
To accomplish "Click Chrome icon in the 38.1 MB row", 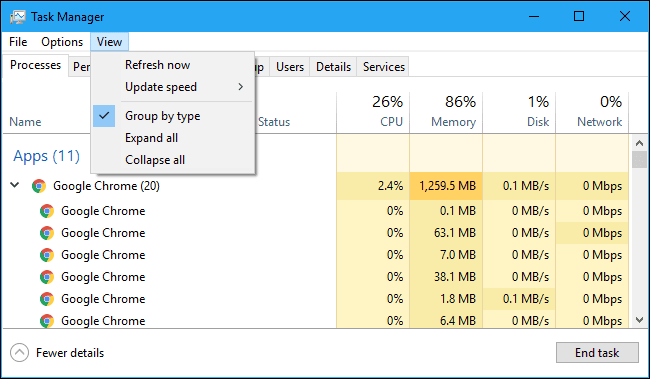I will click(47, 277).
